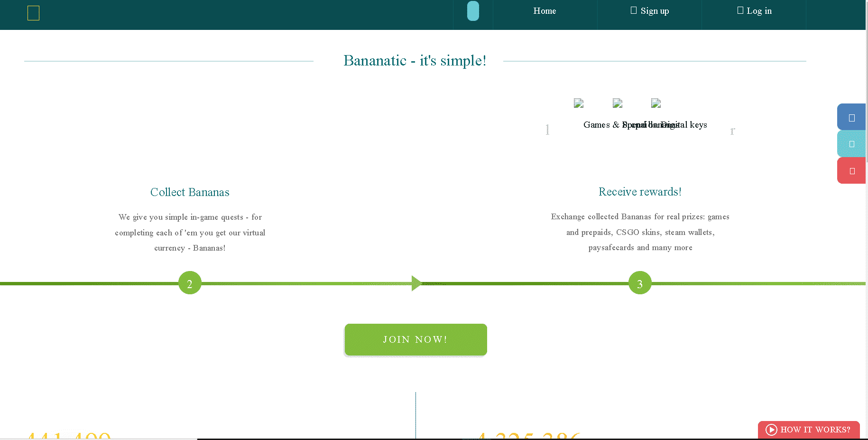
Task: Click the green JOIN NOW! button
Action: (x=416, y=339)
